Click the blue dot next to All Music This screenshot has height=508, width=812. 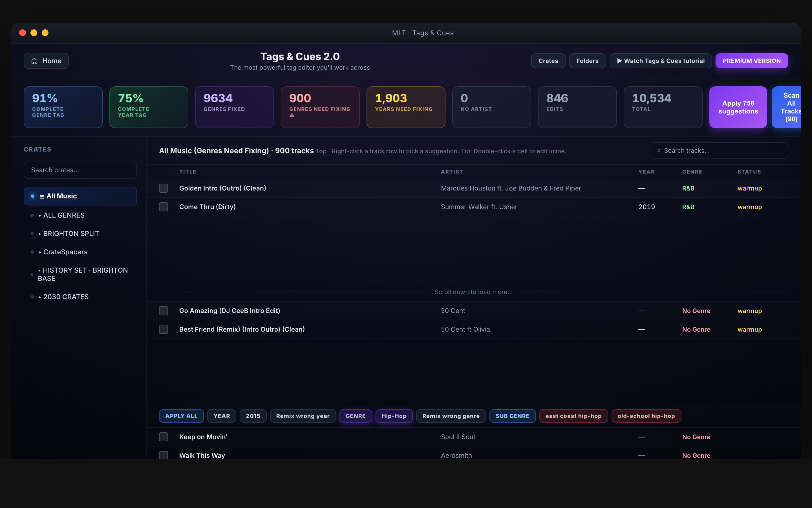pos(32,196)
